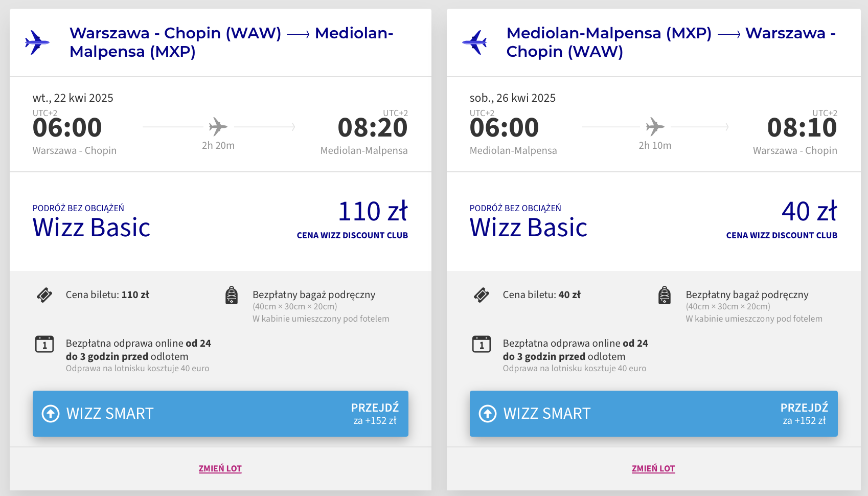Click the backpack icon in the return flight card
The height and width of the screenshot is (496, 868).
pos(665,296)
